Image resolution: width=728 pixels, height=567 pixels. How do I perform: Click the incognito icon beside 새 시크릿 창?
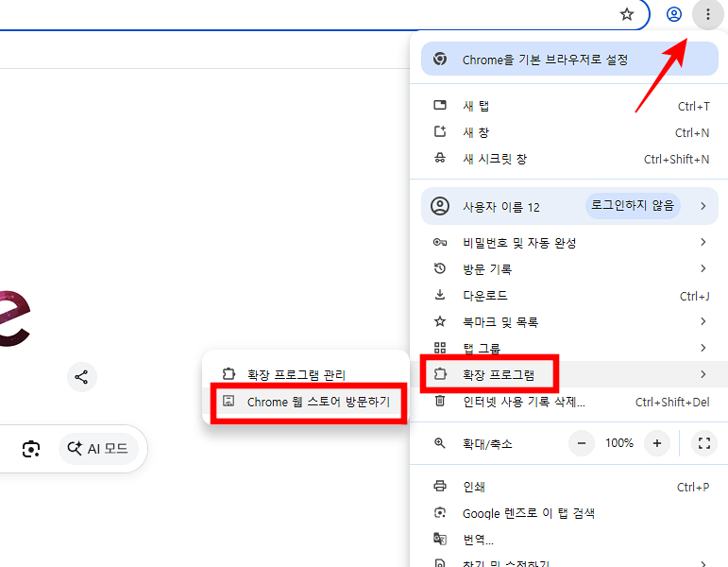[x=440, y=158]
